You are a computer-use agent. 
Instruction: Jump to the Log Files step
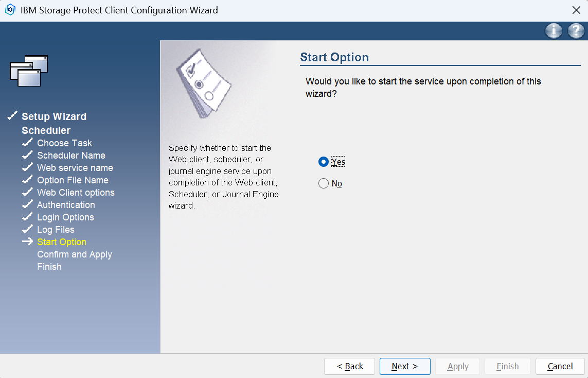56,230
